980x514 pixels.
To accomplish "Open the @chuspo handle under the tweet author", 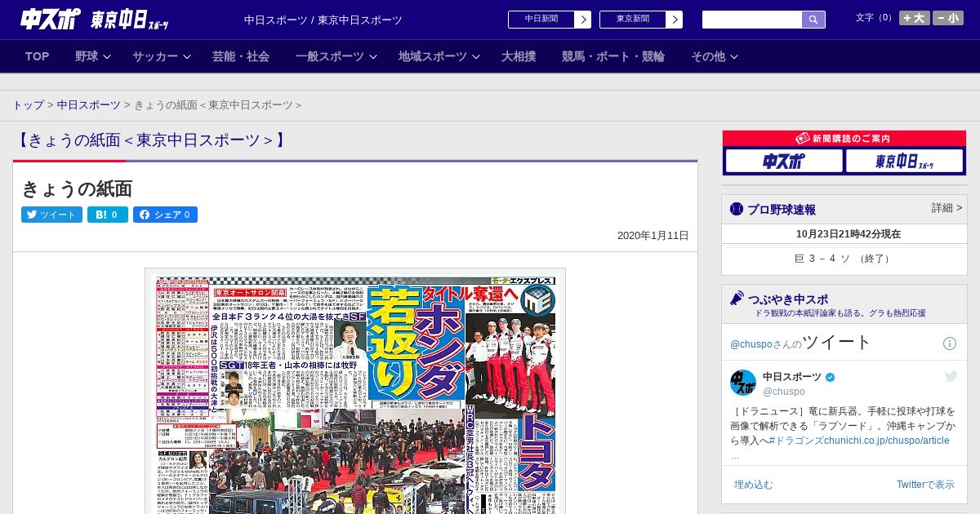I will click(784, 392).
